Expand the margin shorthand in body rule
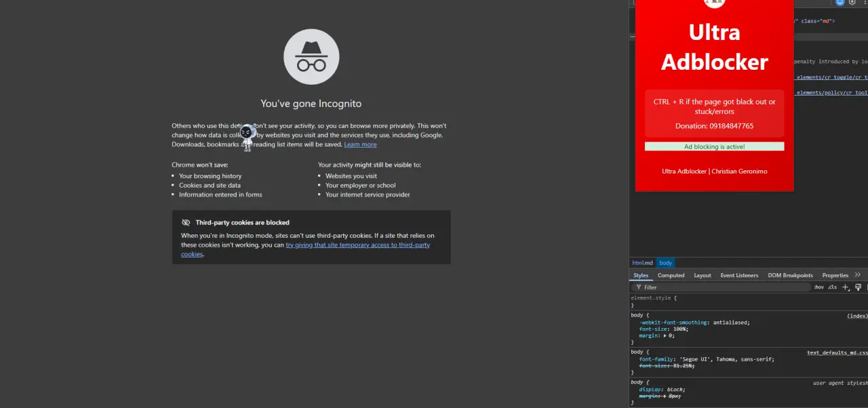868x408 pixels. coord(666,335)
